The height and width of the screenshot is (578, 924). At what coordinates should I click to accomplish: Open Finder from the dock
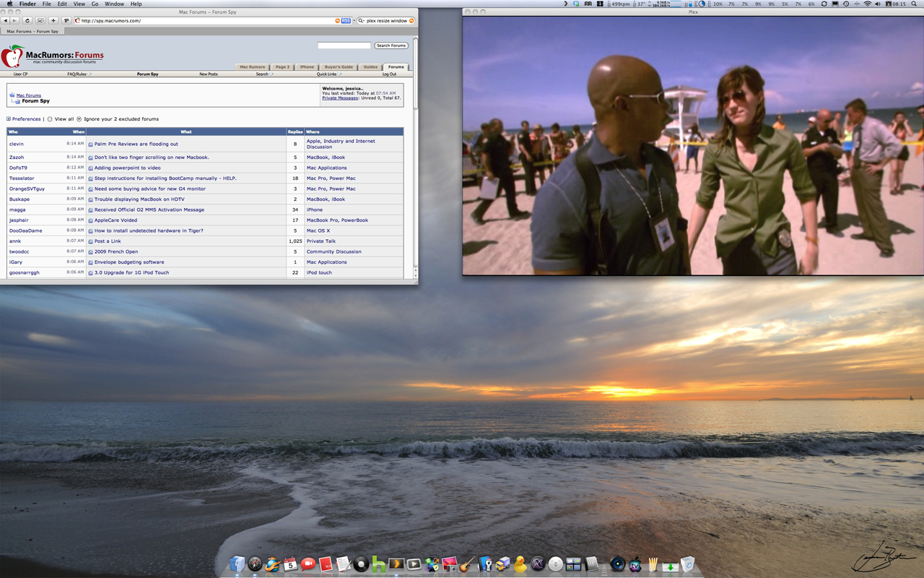pos(237,564)
